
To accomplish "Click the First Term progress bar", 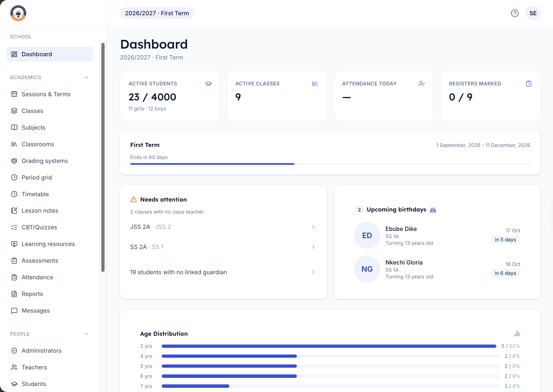I will (x=330, y=164).
